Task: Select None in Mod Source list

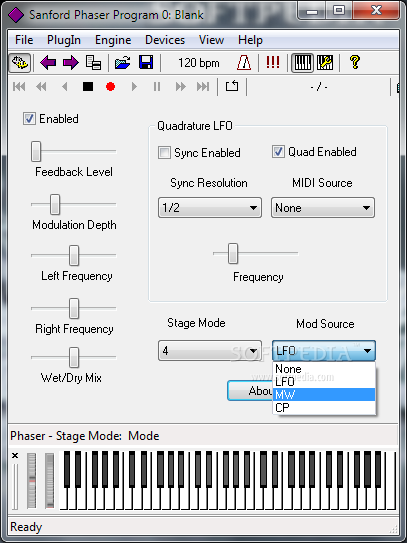Action: tap(324, 369)
